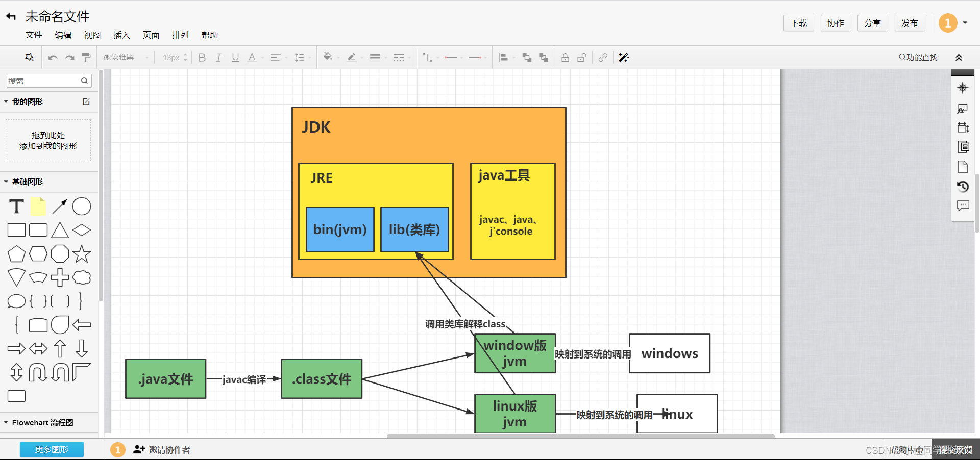980x460 pixels.
Task: Open the 文件 menu
Action: click(34, 35)
